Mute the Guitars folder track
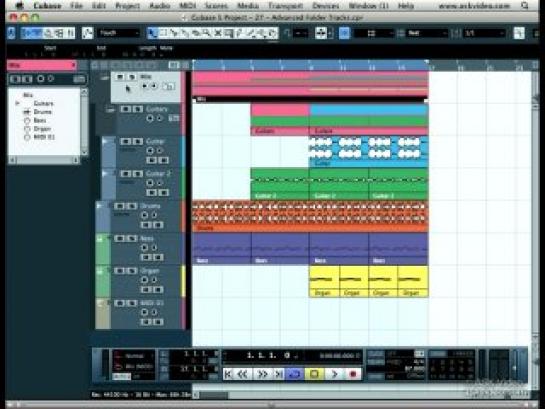The width and height of the screenshot is (545, 409). pos(125,109)
